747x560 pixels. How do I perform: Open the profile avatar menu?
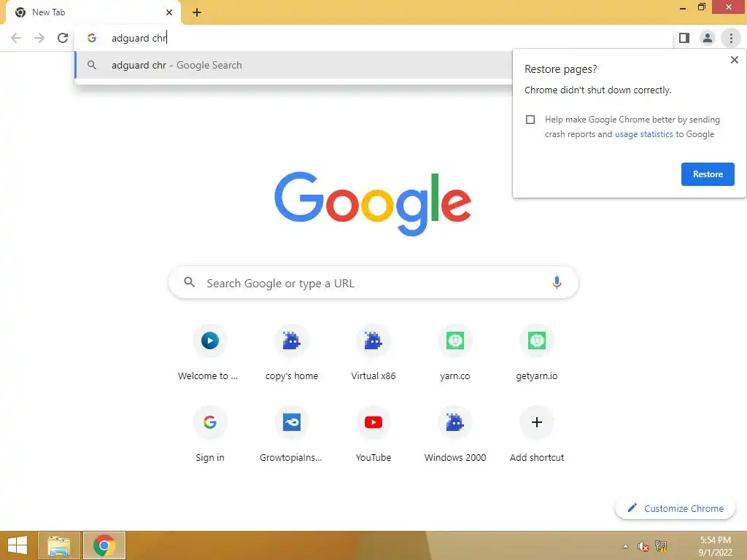(708, 38)
